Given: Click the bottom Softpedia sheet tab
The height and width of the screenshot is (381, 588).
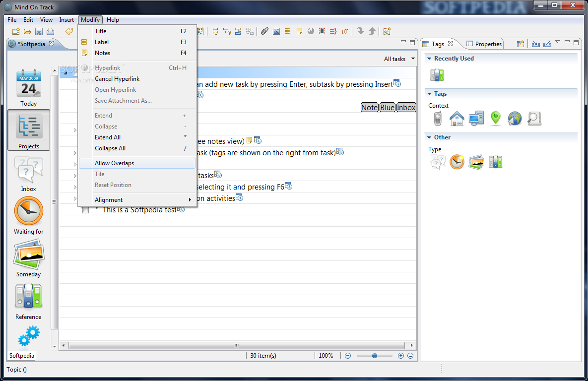Looking at the screenshot, I should 22,356.
